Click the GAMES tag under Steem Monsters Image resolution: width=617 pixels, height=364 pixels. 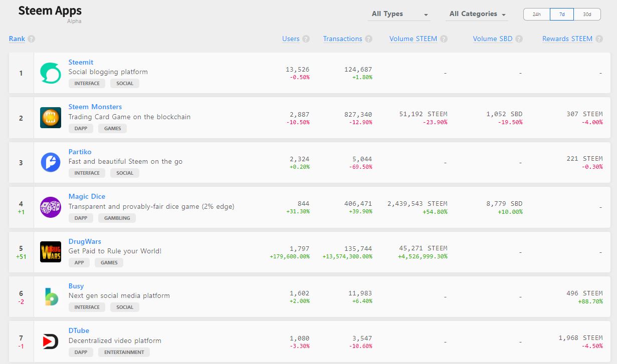point(113,128)
